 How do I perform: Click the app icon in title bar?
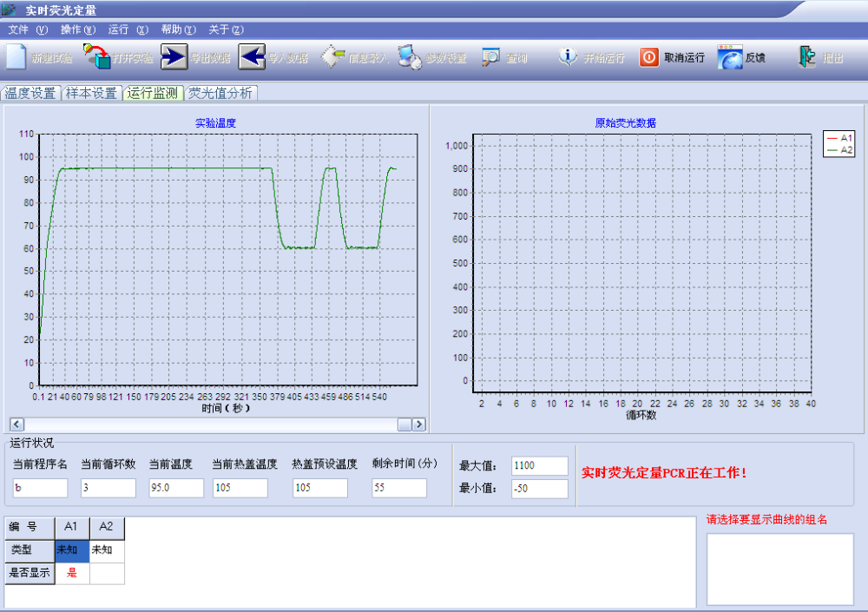click(9, 10)
